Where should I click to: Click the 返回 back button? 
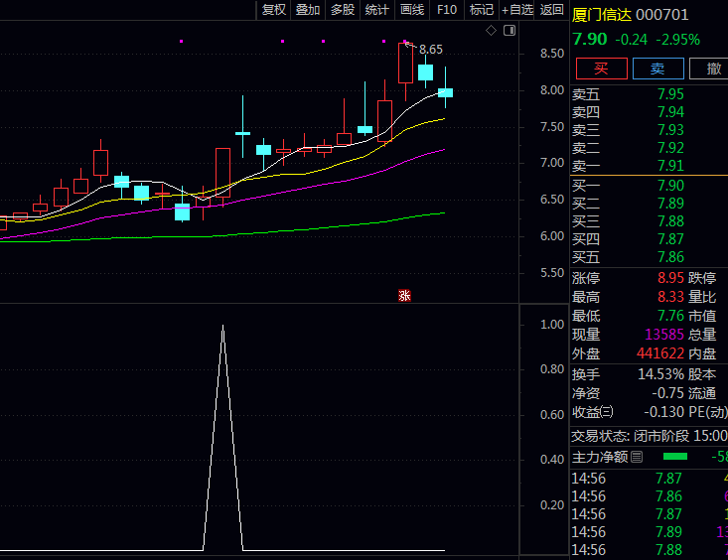click(x=552, y=10)
